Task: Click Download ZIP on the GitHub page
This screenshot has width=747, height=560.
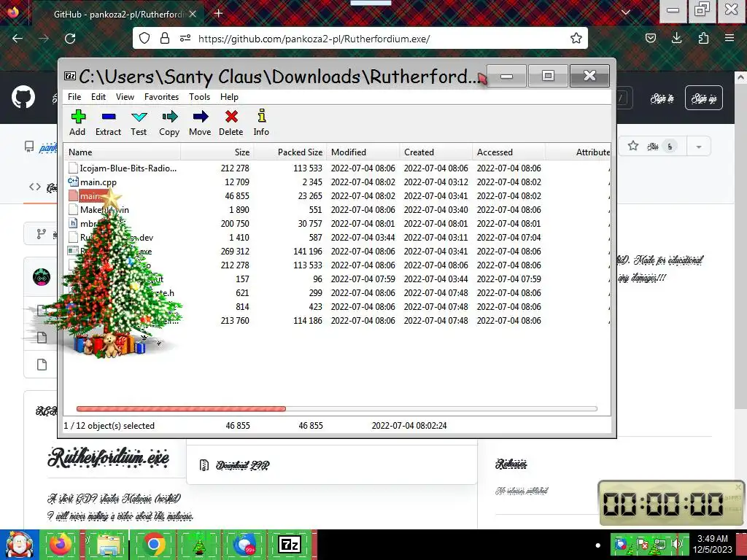Action: pos(242,465)
